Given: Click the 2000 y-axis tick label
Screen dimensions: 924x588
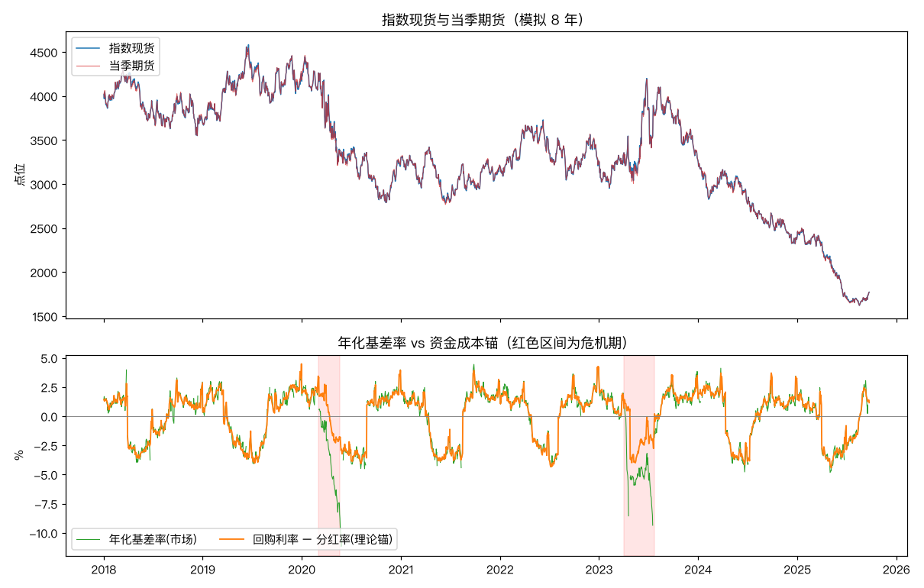Looking at the screenshot, I should [44, 273].
